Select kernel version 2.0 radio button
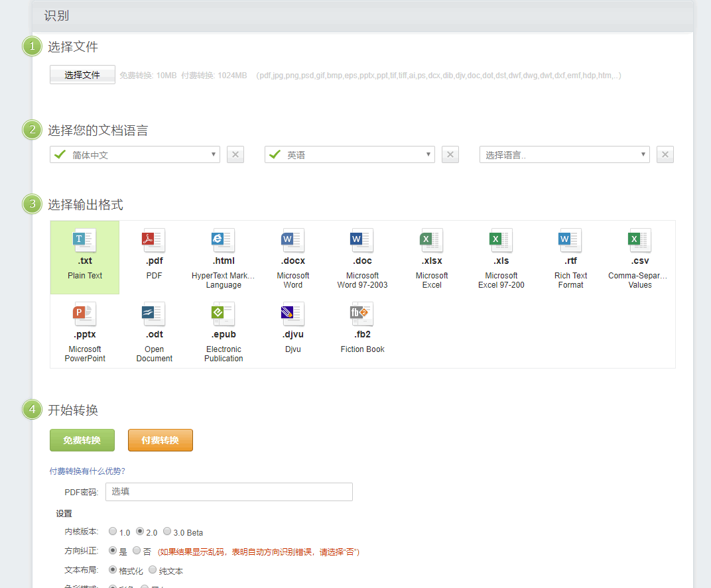 [140, 532]
